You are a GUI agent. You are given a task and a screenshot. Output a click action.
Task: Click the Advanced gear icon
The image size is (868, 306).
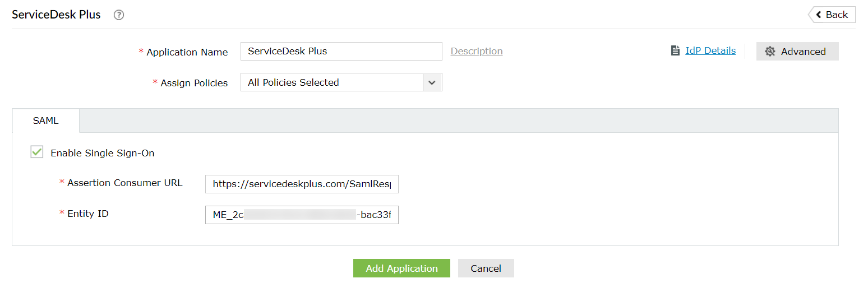[770, 52]
